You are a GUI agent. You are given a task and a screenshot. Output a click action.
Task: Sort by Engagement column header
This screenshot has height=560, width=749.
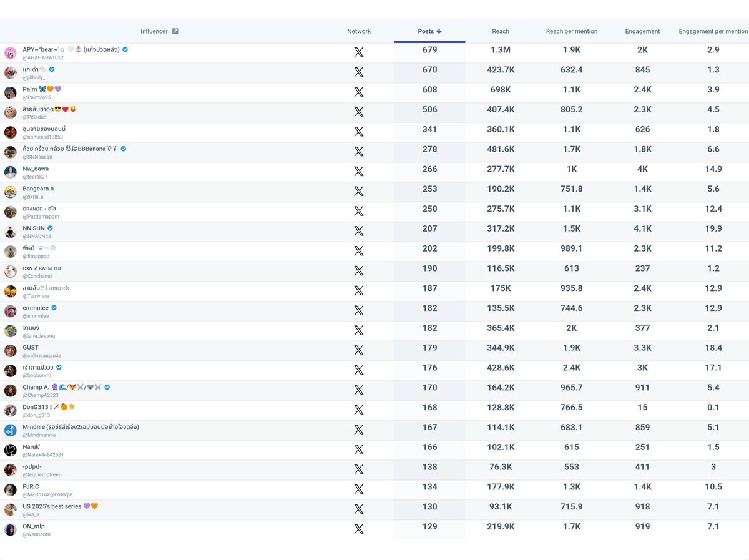click(642, 31)
